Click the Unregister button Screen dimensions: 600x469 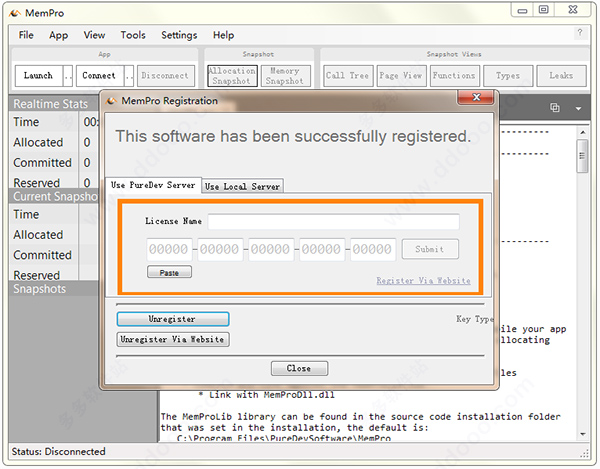click(173, 319)
